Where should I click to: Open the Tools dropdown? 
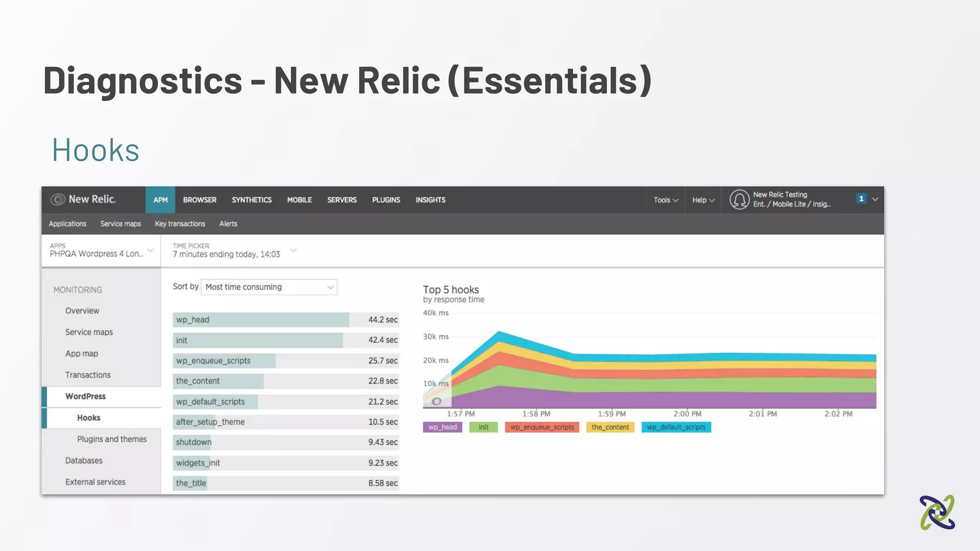pos(666,200)
